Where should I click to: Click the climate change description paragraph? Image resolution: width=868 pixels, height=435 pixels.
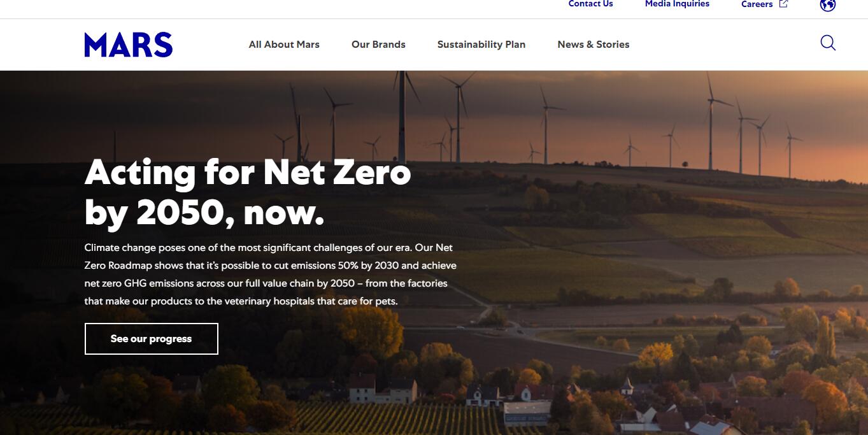coord(271,274)
